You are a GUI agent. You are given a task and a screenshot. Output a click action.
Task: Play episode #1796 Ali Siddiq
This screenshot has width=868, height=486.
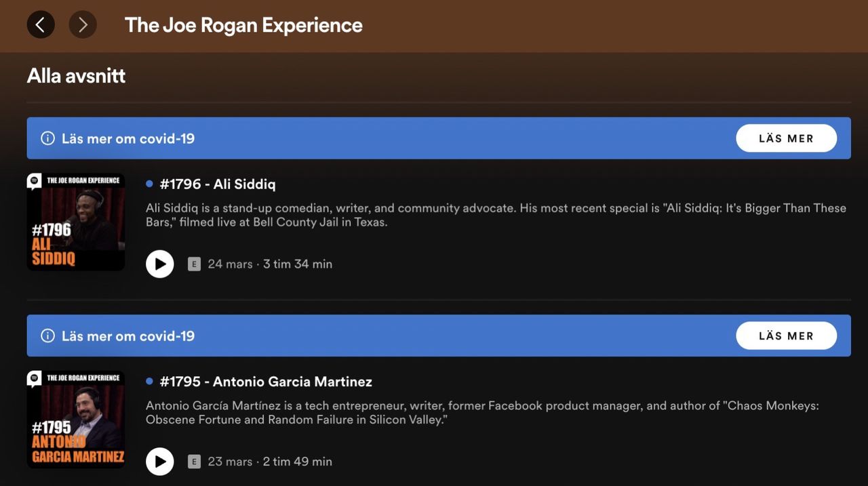160,264
